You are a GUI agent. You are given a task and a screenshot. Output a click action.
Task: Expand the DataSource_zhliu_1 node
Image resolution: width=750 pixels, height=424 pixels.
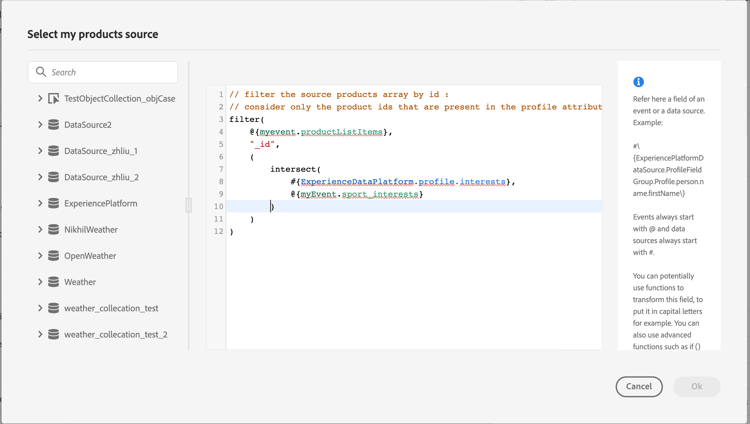[x=40, y=151]
